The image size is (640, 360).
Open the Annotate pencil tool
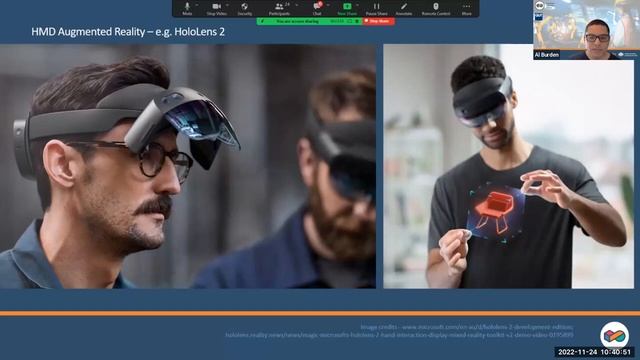click(x=404, y=9)
